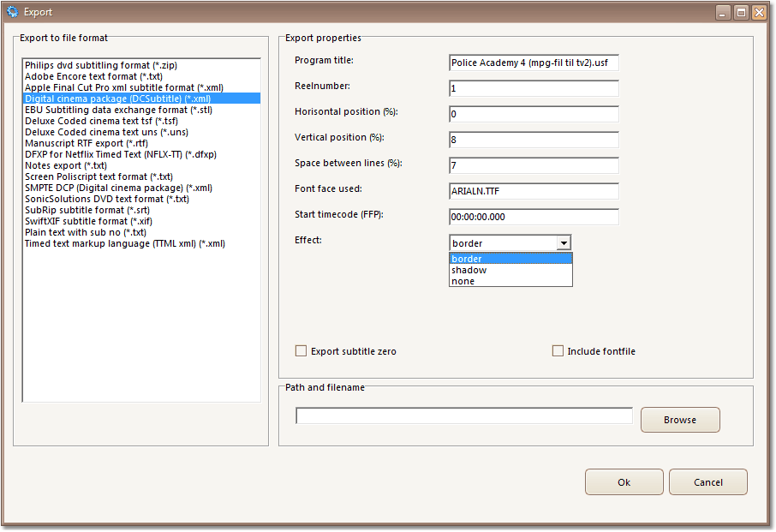Select Deluxe Coded cinema text uns
This screenshot has width=776, height=532.
click(141, 132)
